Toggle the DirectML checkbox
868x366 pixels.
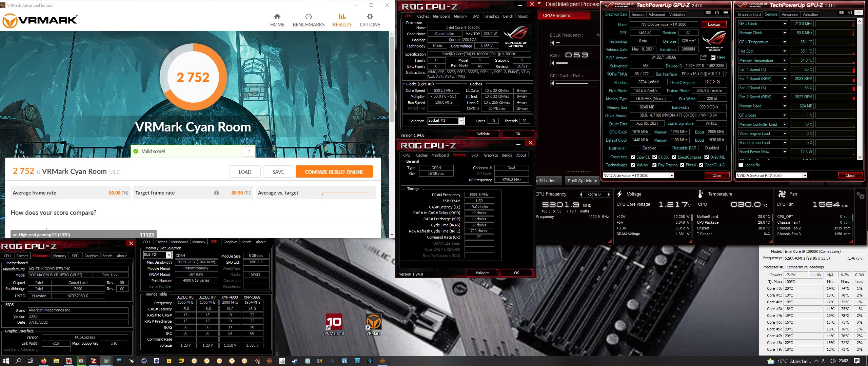pos(707,157)
